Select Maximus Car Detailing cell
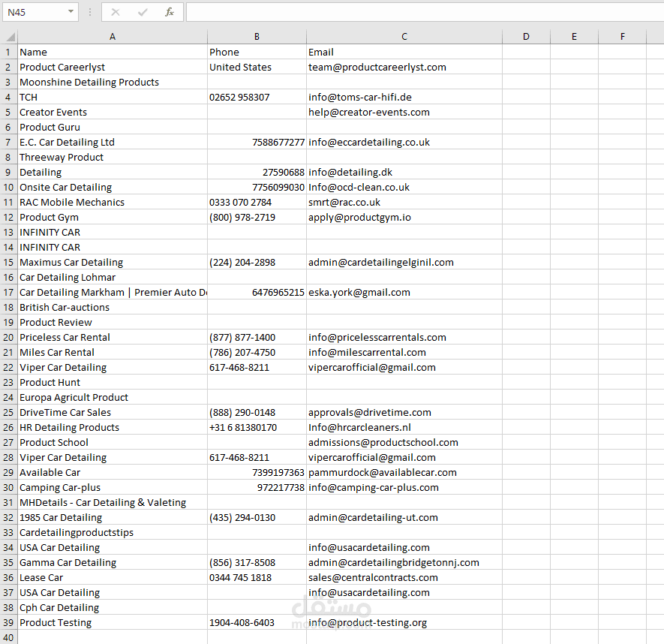 (x=113, y=262)
